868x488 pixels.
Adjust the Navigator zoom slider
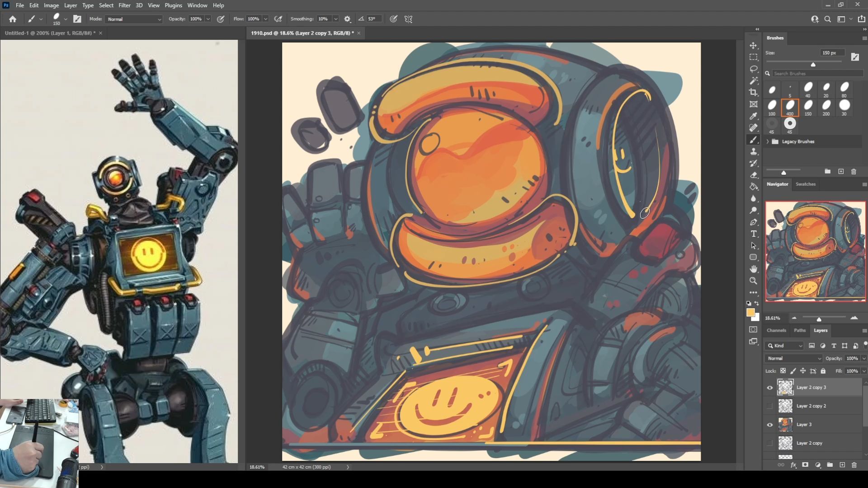point(819,319)
